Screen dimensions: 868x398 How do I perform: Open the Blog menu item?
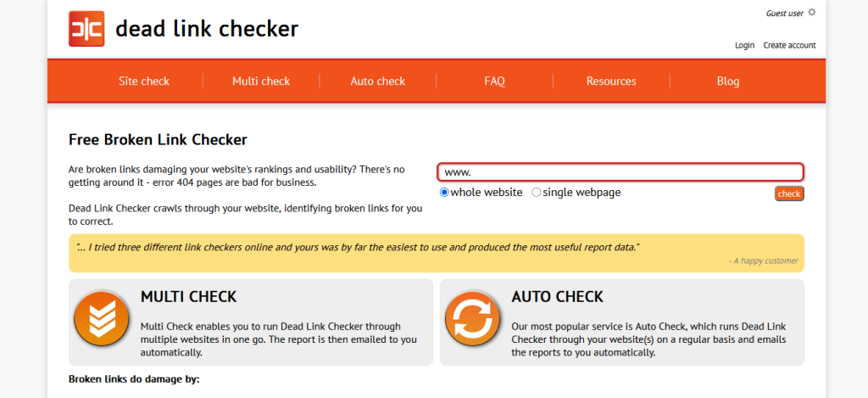(x=728, y=81)
